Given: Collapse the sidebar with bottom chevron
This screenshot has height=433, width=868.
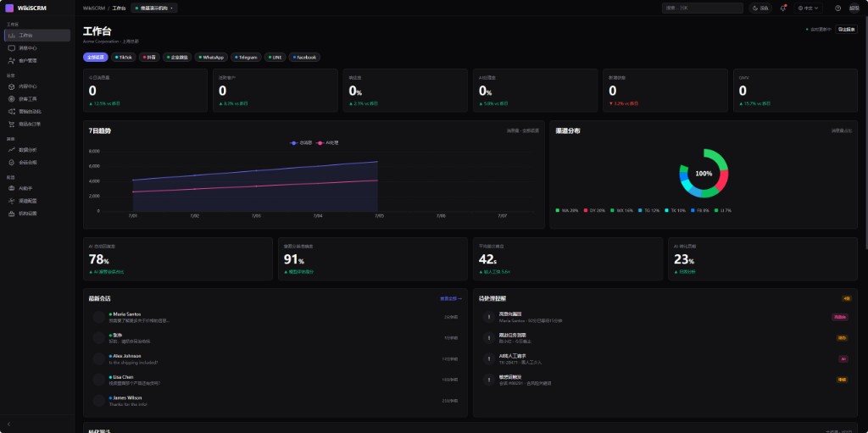Looking at the screenshot, I should (8, 425).
